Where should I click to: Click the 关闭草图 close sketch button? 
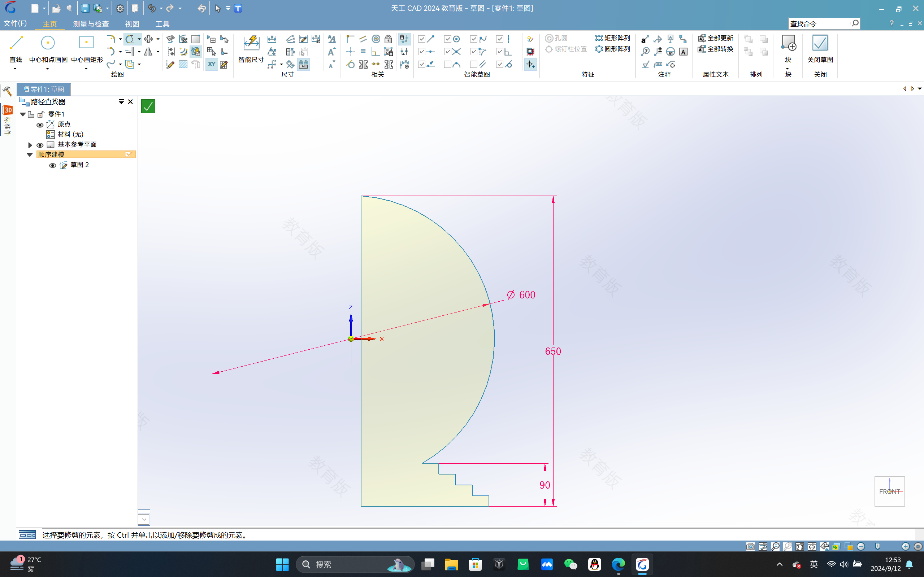pos(820,49)
